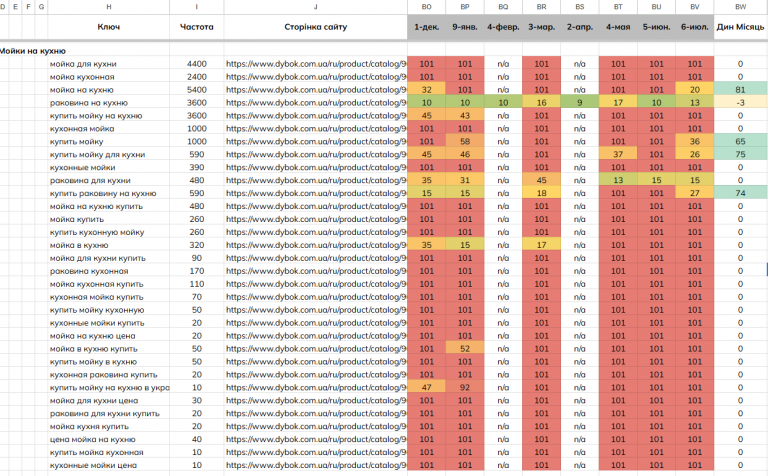Select the 'Мойки на кухню' group title
The width and height of the screenshot is (768, 476).
(x=32, y=51)
